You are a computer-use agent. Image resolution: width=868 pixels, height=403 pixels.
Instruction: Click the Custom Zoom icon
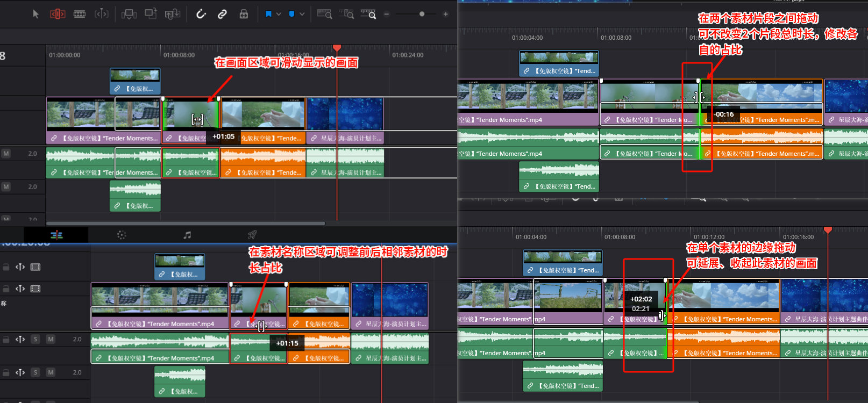368,14
